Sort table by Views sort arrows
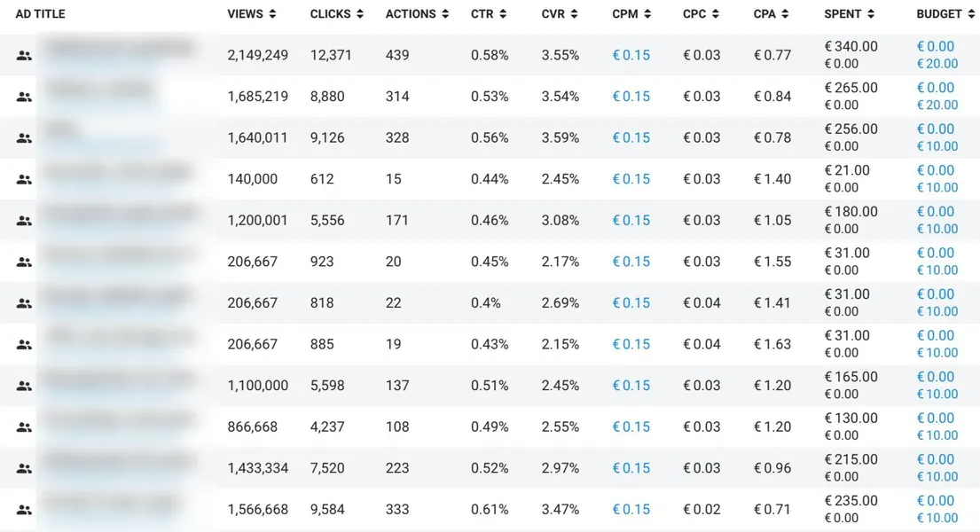 point(272,14)
